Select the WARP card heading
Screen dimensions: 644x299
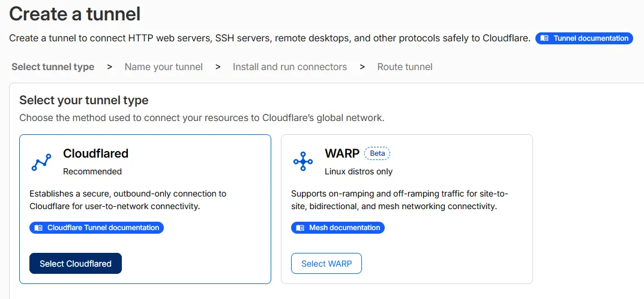tap(342, 153)
